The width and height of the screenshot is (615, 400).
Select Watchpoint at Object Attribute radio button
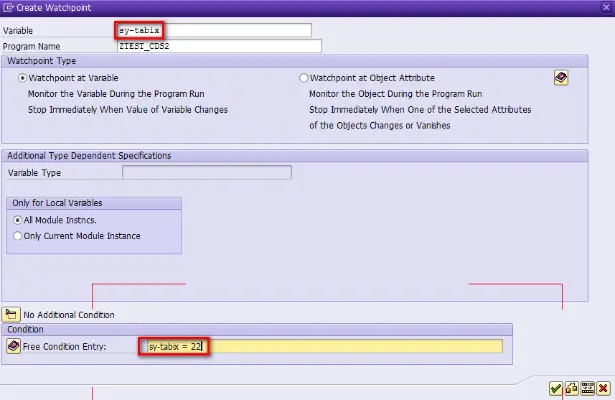[x=304, y=78]
